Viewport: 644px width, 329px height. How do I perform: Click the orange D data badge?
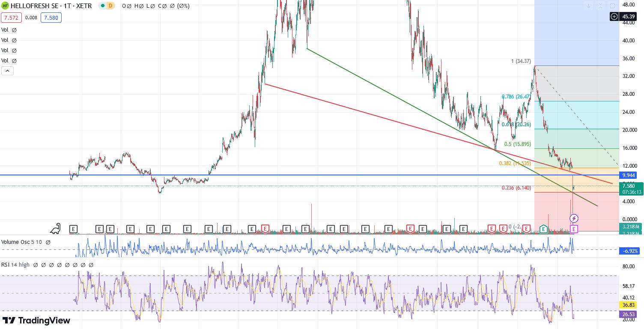pos(110,6)
